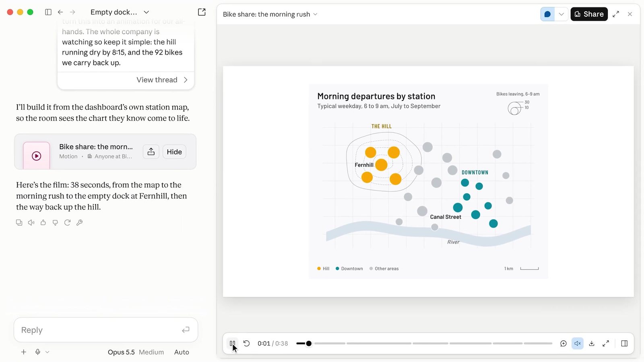Click the playback progress slider

click(x=424, y=343)
